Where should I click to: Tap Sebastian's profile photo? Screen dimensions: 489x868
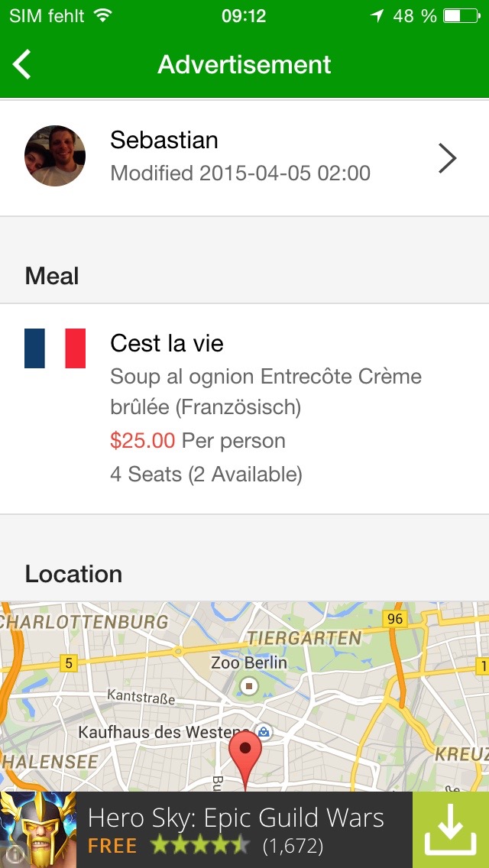pyautogui.click(x=55, y=156)
